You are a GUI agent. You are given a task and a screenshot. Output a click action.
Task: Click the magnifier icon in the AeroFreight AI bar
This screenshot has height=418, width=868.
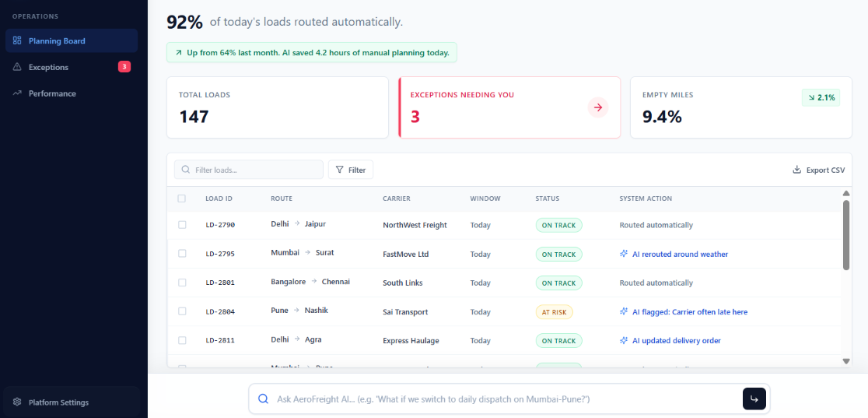(x=264, y=399)
